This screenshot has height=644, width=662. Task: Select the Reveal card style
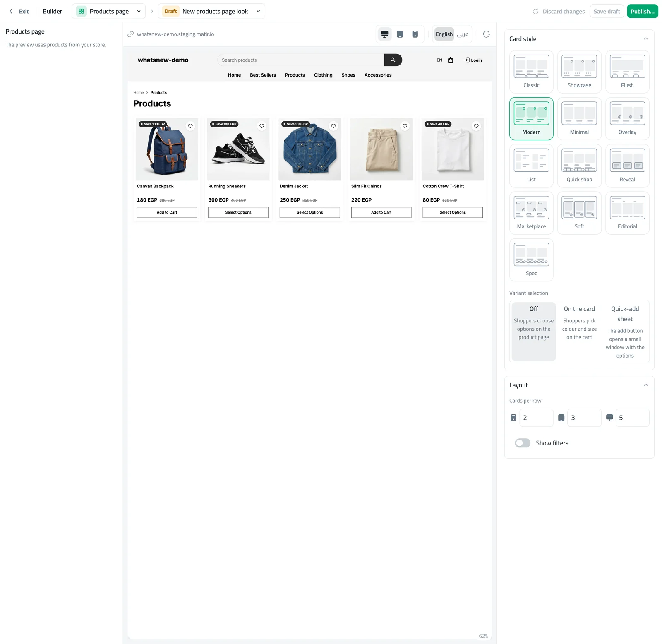(627, 166)
